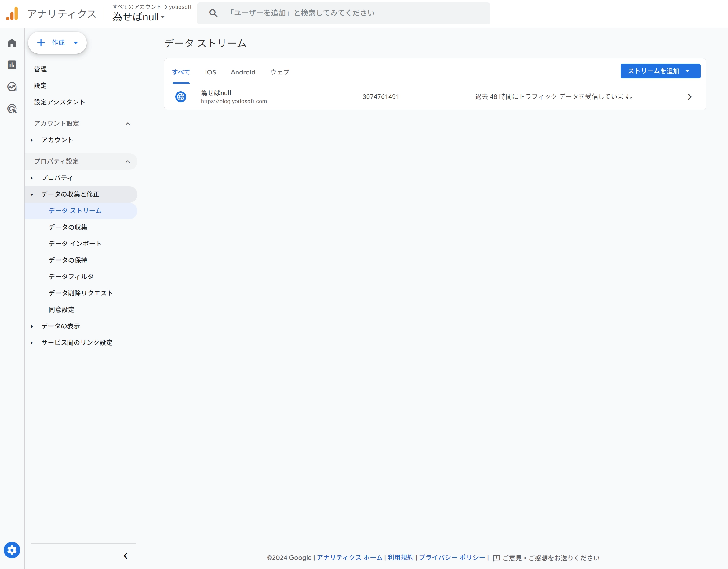Open 利用規約 footer link
The height and width of the screenshot is (569, 728).
[400, 558]
